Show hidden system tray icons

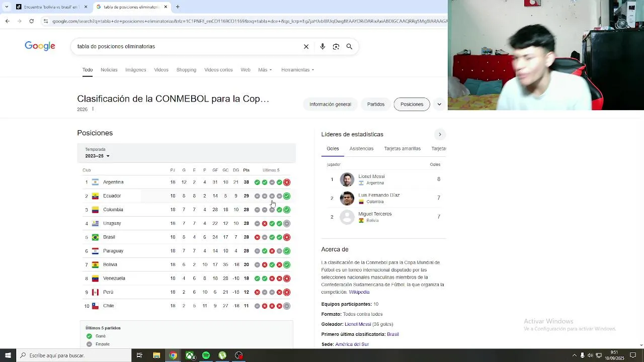tap(575, 355)
